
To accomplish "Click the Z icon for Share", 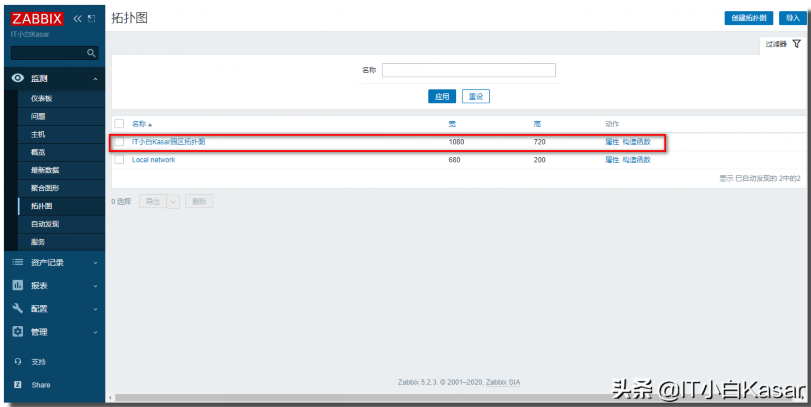I will coord(18,385).
